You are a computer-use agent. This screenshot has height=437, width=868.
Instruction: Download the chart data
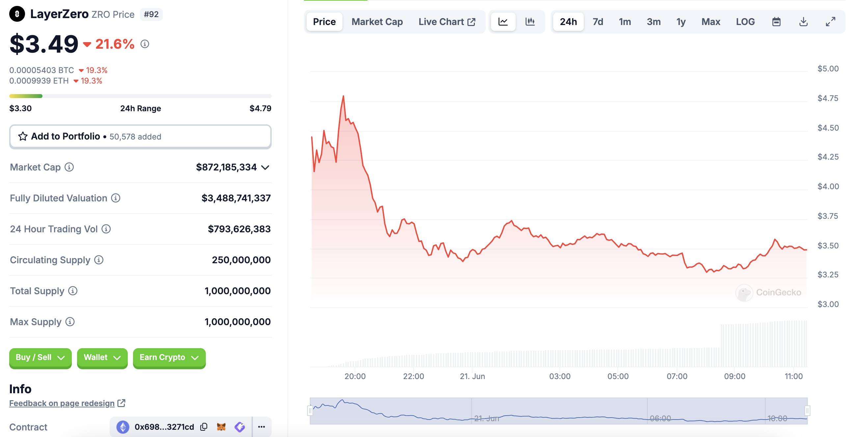point(803,22)
